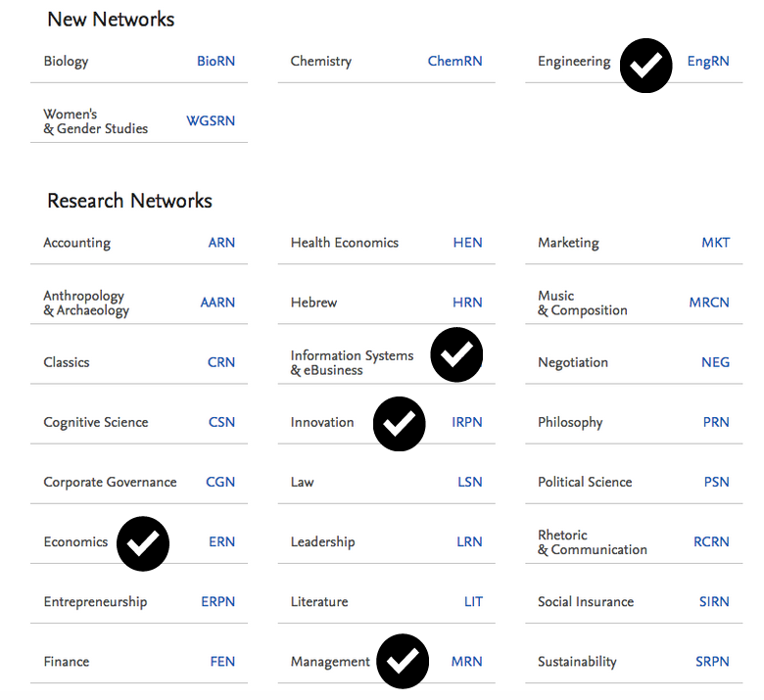
Task: Uncheck the Engineering network checkmark
Action: click(645, 66)
